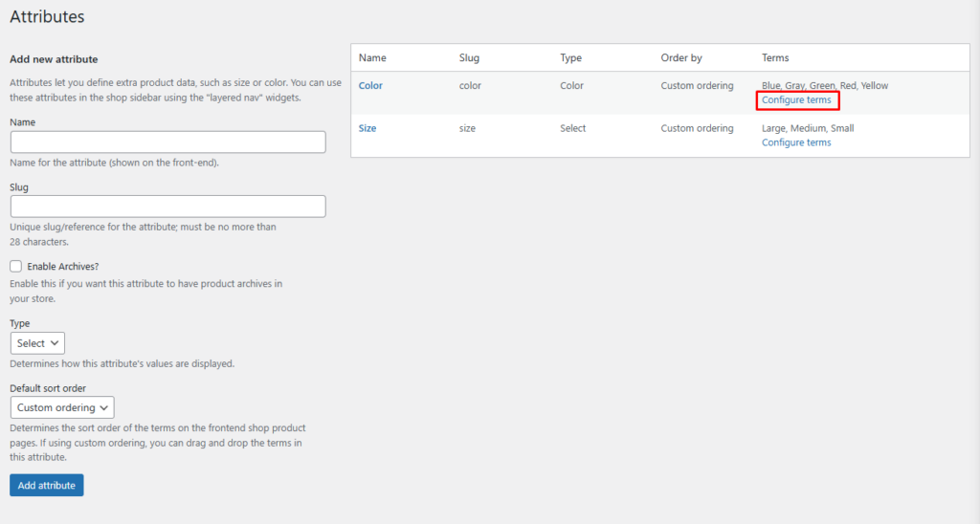Click the Name input field
This screenshot has height=524, width=980.
[167, 142]
